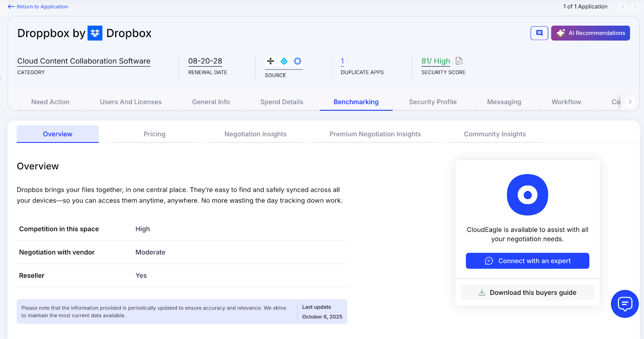This screenshot has height=339, width=644.
Task: Switch to Premium Negotiation Insights sub-tab
Action: (375, 134)
